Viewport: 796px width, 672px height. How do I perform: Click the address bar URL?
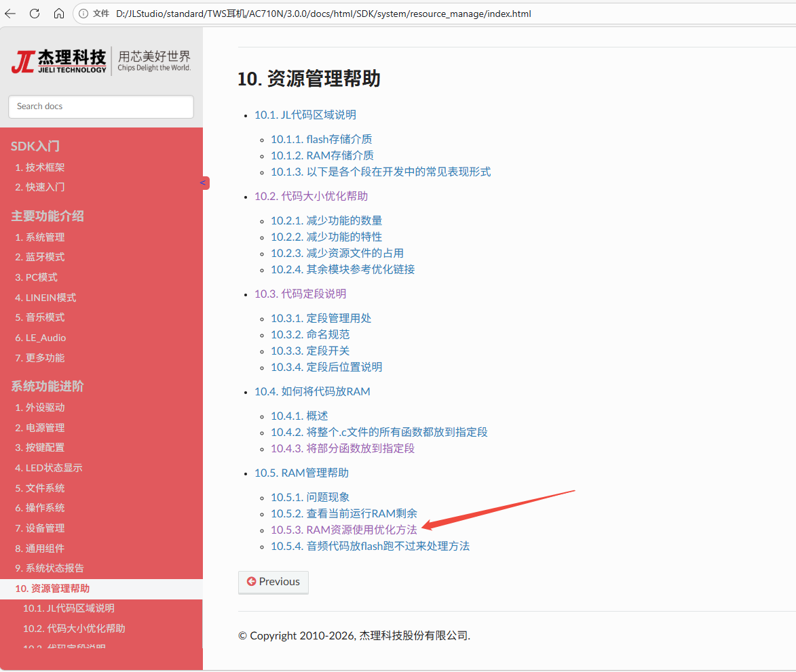coord(324,14)
